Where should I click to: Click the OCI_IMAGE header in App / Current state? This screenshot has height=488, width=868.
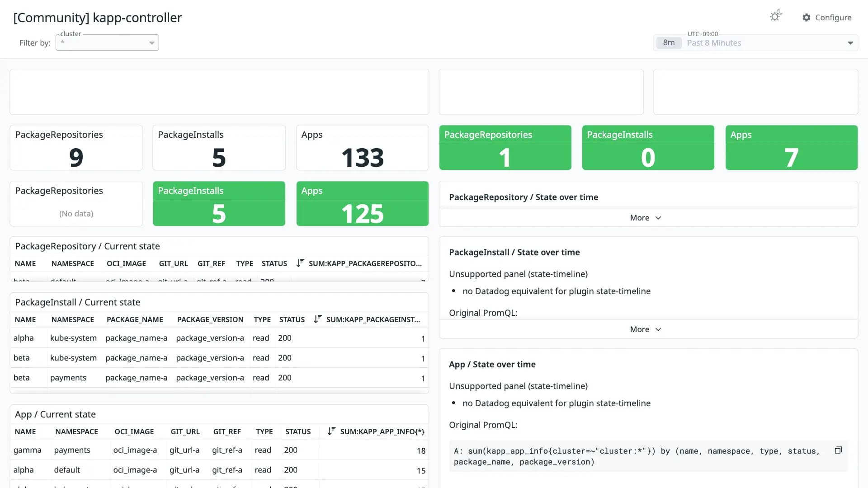coord(134,432)
